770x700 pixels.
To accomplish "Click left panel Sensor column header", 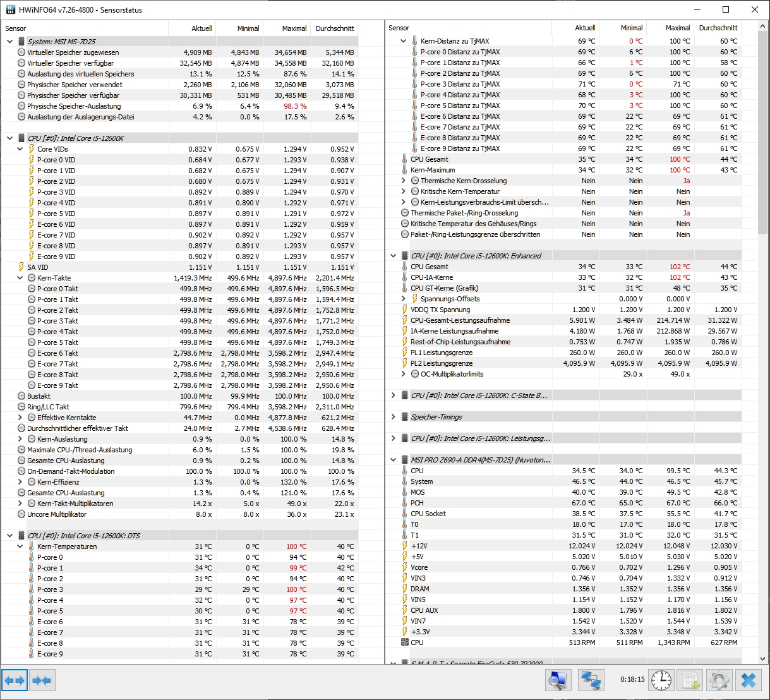I will point(85,28).
